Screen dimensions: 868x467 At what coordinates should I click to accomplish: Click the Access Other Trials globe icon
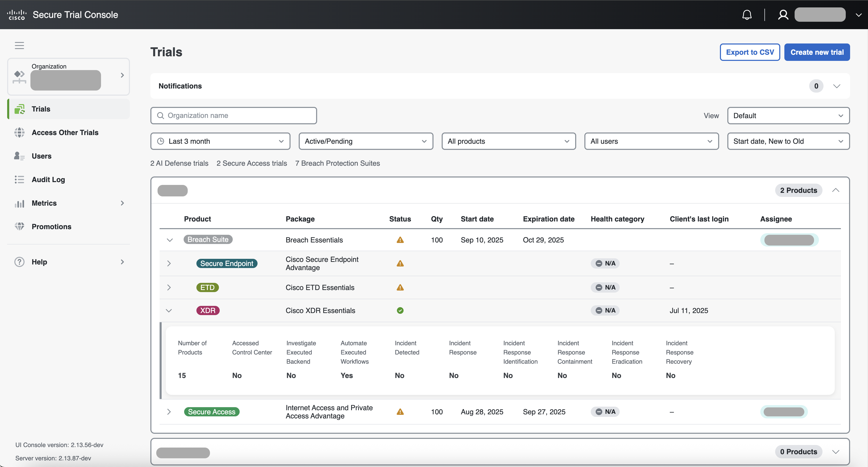[19, 132]
